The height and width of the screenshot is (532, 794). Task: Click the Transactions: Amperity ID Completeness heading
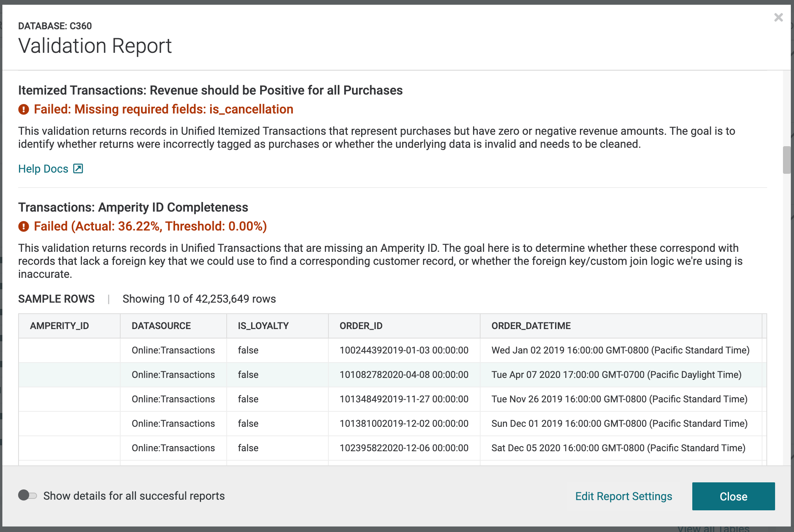click(133, 207)
